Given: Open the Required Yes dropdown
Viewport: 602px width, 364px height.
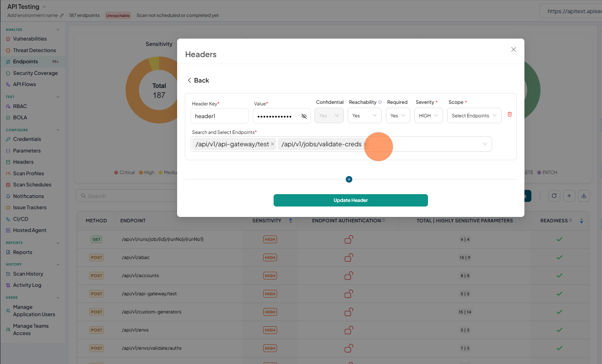Looking at the screenshot, I should click(x=398, y=116).
